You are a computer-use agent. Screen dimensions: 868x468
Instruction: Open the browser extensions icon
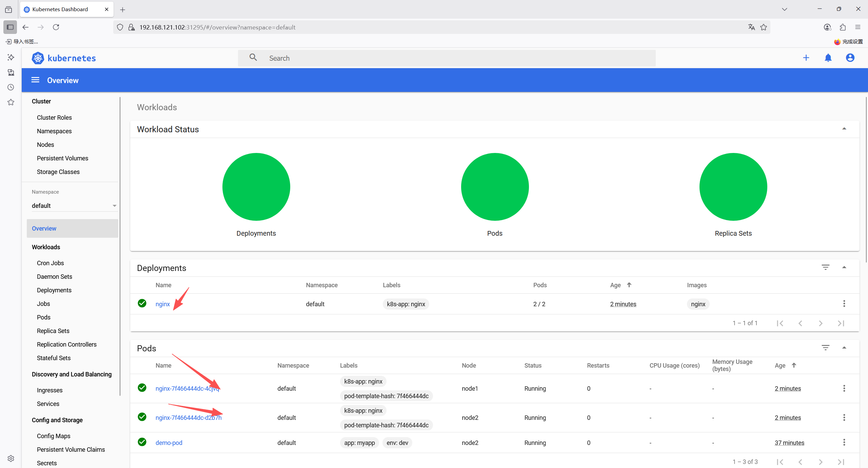[843, 27]
